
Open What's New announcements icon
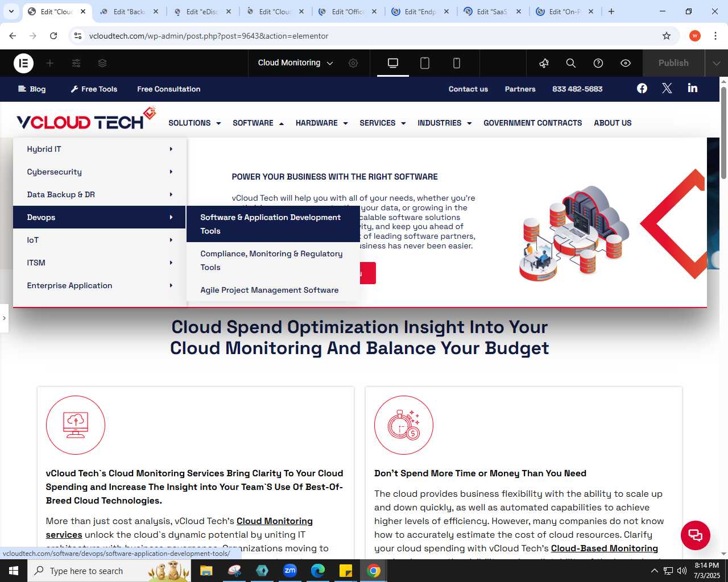click(x=544, y=63)
